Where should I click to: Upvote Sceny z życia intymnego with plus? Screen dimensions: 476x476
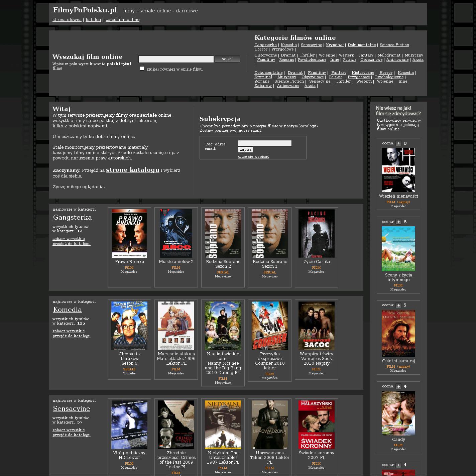coord(398,222)
